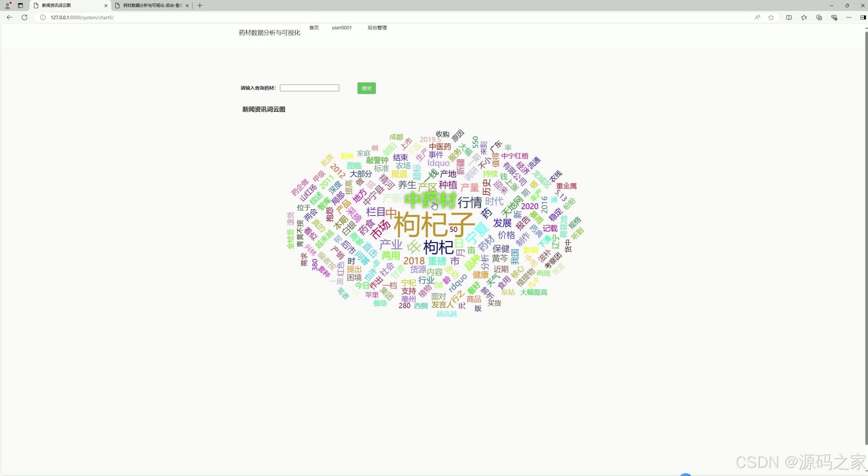Click the browser back arrow
The image size is (868, 476).
click(10, 17)
